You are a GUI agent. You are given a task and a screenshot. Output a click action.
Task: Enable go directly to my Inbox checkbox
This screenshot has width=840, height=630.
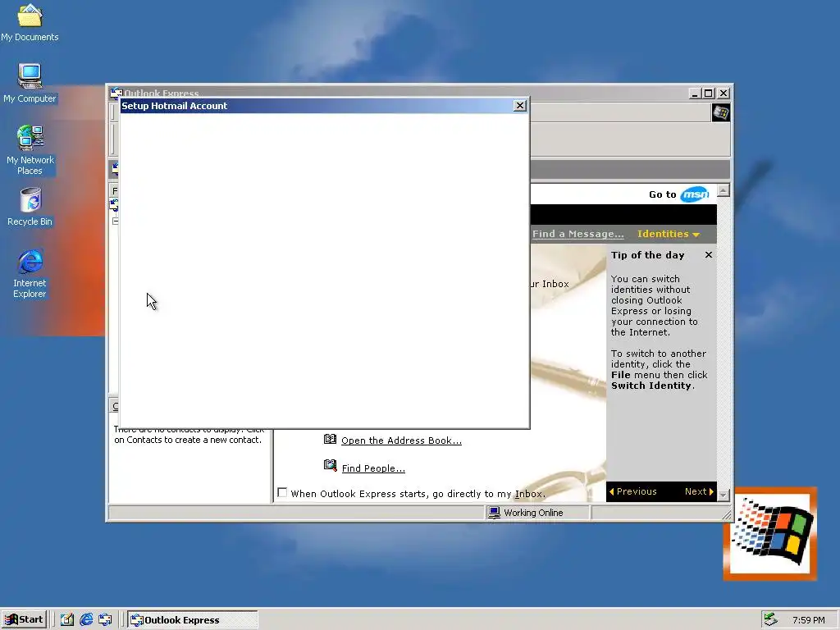282,493
